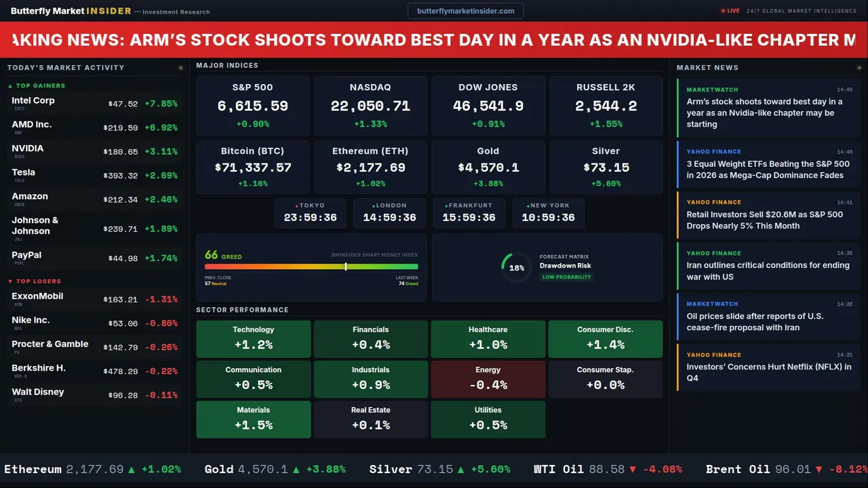Image resolution: width=868 pixels, height=488 pixels.
Task: Click the down triangle beside Top Losers
Action: pyautogui.click(x=10, y=281)
